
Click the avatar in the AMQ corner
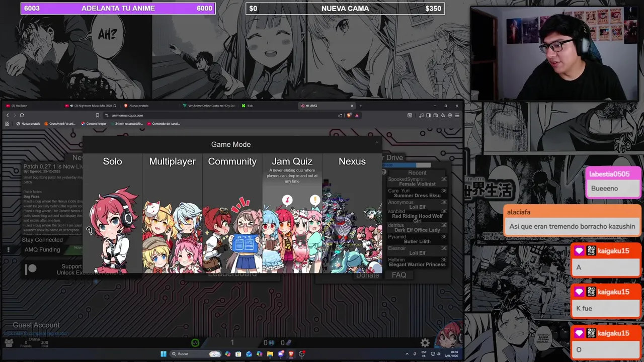(x=449, y=336)
